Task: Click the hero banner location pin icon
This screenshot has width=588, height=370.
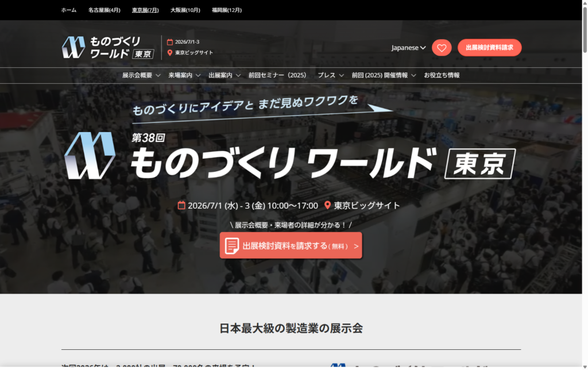Action: pyautogui.click(x=328, y=206)
